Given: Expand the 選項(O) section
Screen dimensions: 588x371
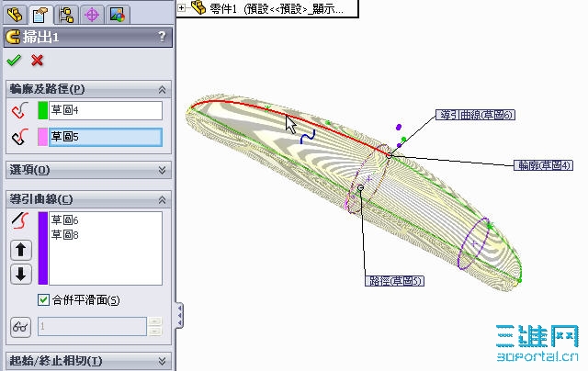Looking at the screenshot, I should point(162,170).
